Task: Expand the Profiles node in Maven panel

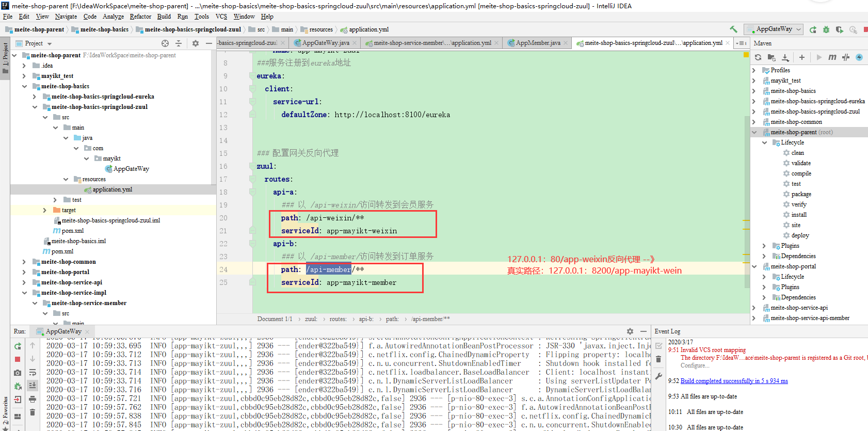Action: point(754,70)
